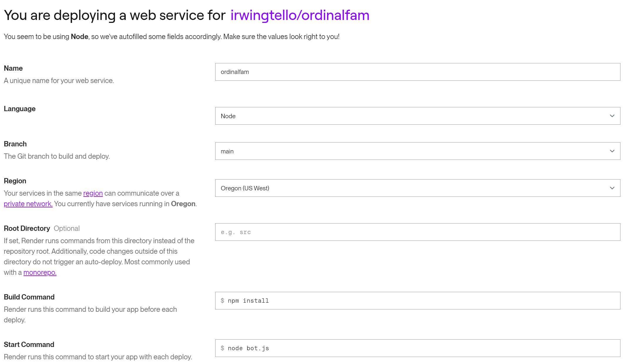Expand the Language dropdown chevron arrow

612,116
